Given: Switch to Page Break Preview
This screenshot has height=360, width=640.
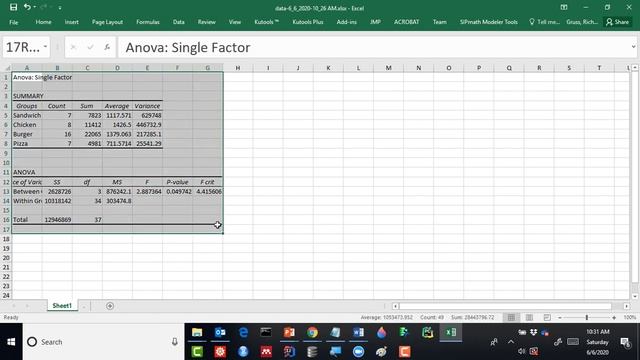Looking at the screenshot, I should pyautogui.click(x=547, y=317).
